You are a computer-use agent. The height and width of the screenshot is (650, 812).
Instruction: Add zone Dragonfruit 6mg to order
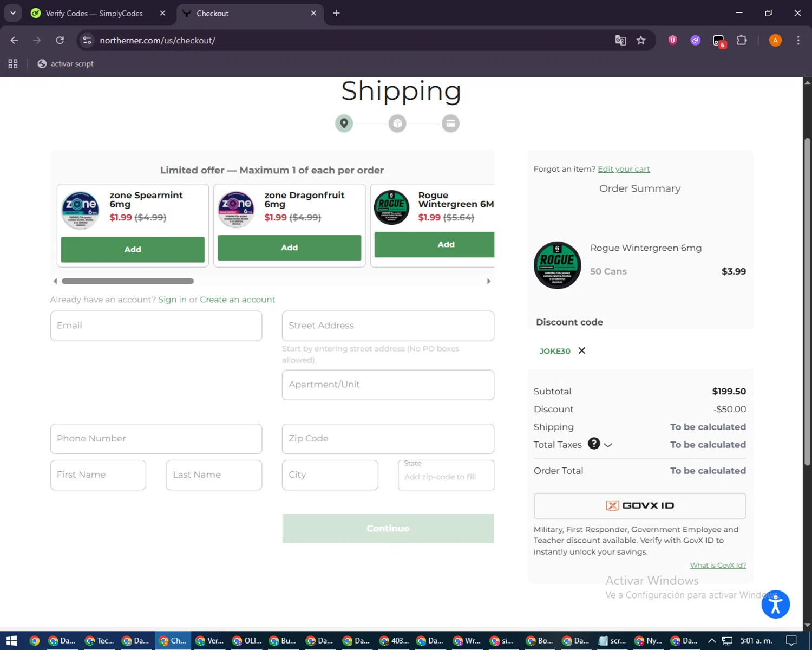(289, 248)
